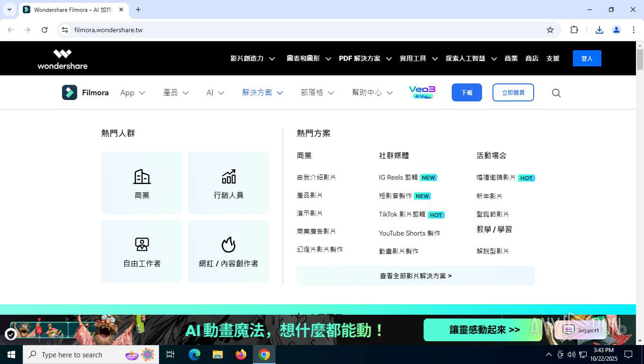Open Windows Start menu
The image size is (644, 364).
coord(11,355)
